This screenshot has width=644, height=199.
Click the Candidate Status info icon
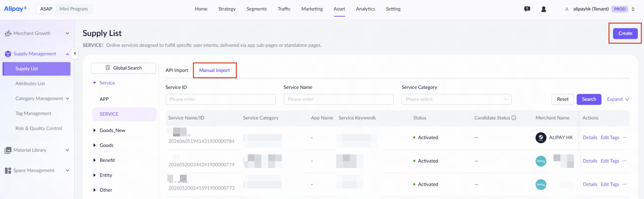click(x=514, y=118)
